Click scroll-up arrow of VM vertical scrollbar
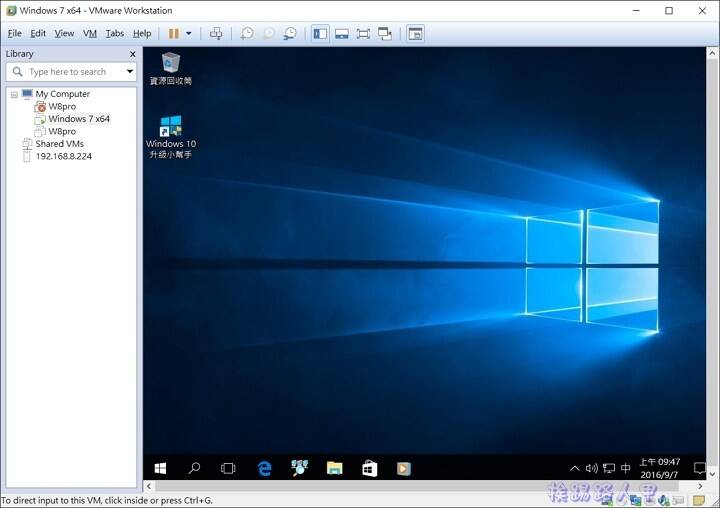Viewport: 720px width, 508px height. coord(713,52)
